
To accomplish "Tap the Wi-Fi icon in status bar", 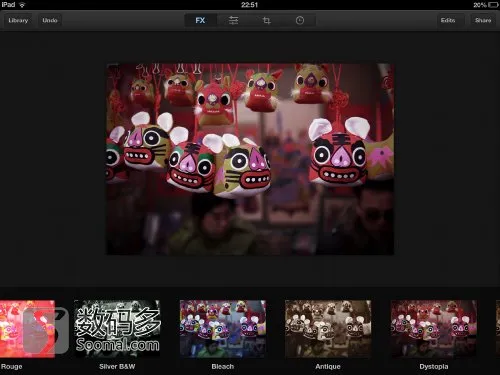I will 22,5.
